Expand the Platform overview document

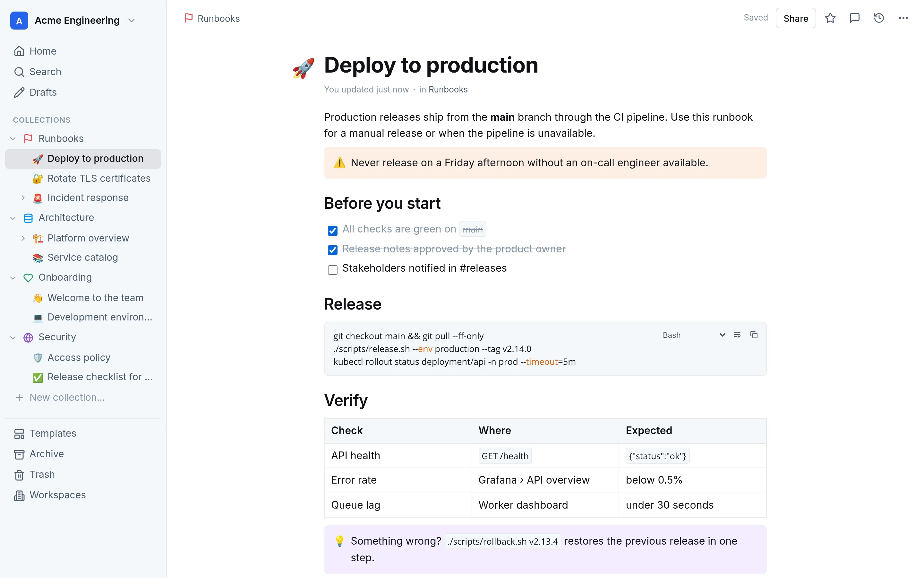[23, 238]
